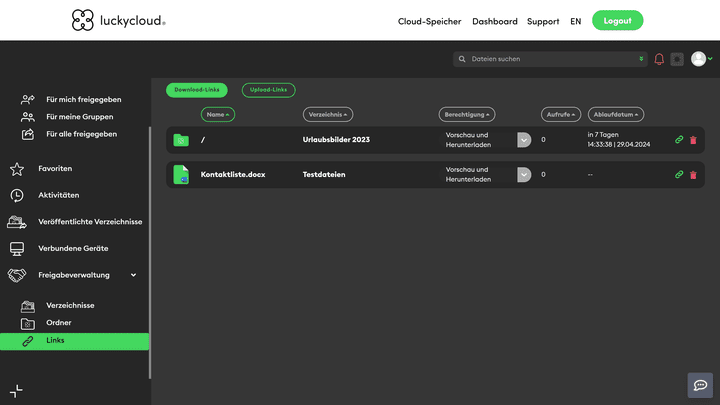Change permission dropdown for Kontaktliste.docx
The image size is (720, 405).
[524, 174]
